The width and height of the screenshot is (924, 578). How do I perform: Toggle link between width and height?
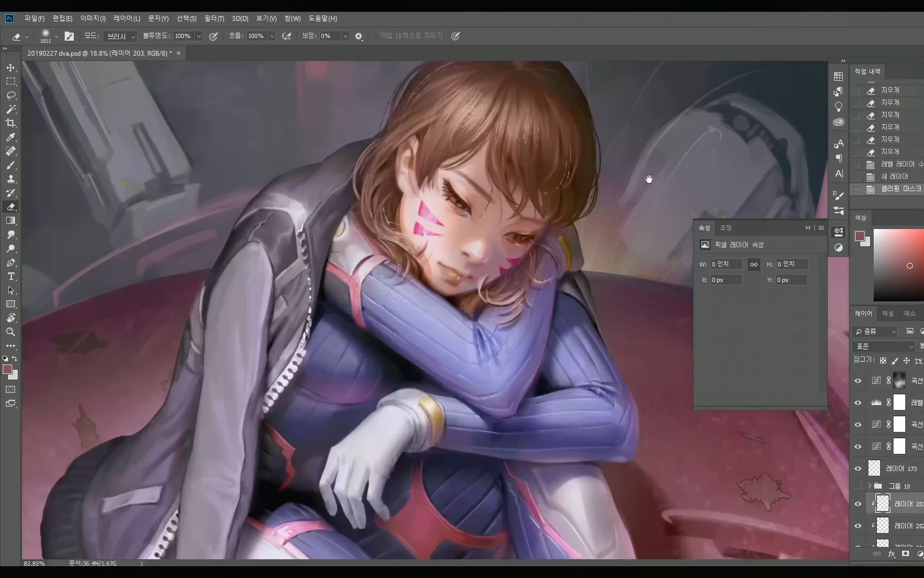click(753, 264)
